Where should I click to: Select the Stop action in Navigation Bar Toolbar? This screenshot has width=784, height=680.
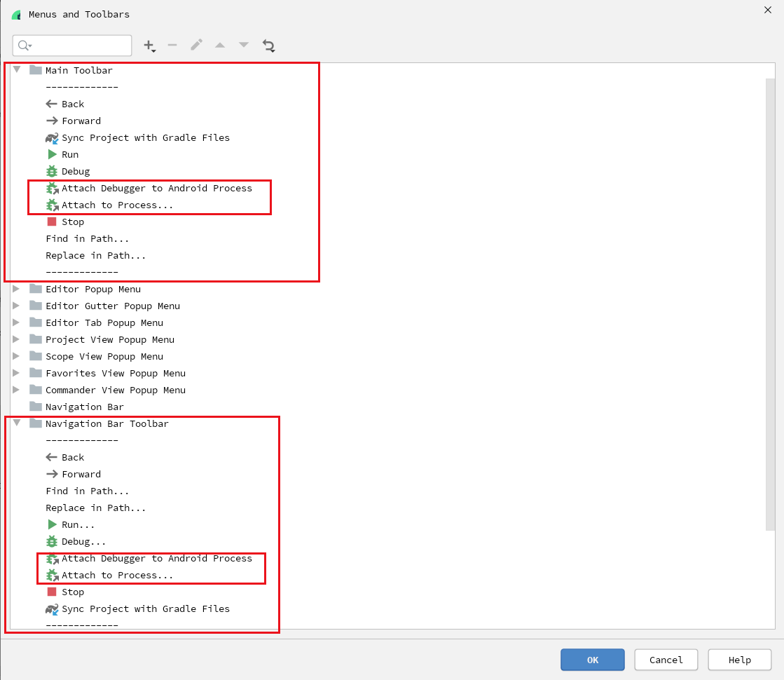tap(72, 592)
